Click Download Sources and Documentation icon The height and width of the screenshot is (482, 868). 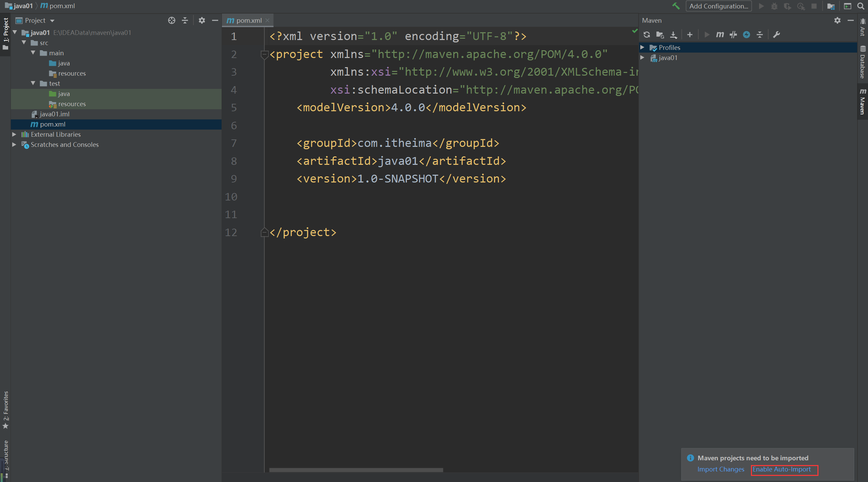(674, 35)
